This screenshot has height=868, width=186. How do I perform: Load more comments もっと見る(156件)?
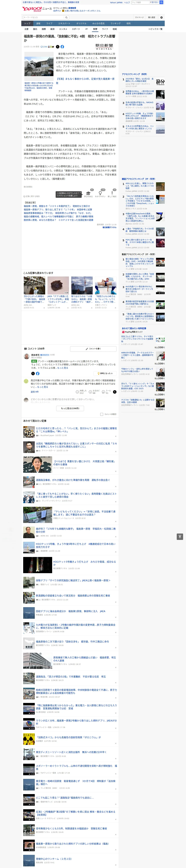click(x=70, y=408)
